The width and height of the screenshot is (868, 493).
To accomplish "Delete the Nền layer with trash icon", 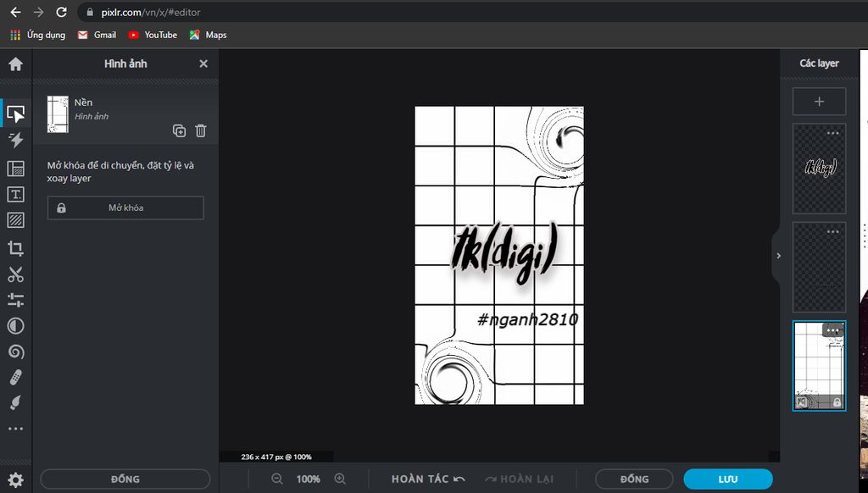I will click(200, 130).
